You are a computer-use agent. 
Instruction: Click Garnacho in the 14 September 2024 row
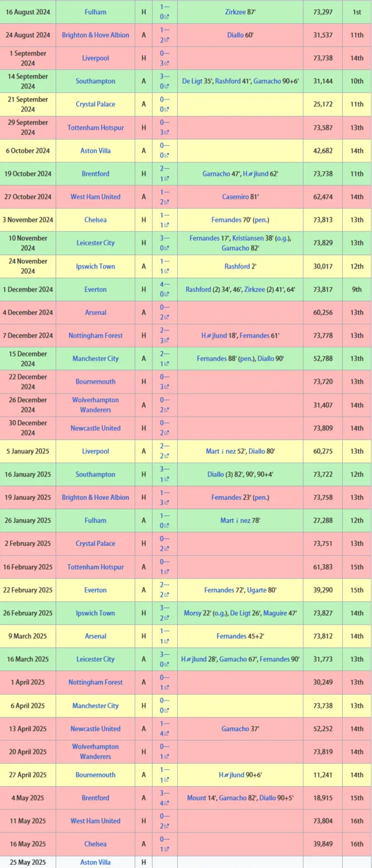(x=267, y=81)
